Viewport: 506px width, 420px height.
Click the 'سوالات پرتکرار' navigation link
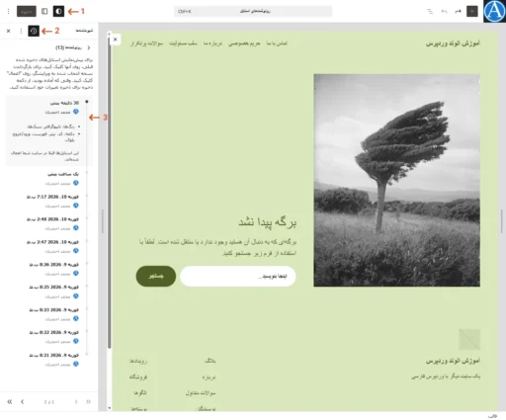[146, 43]
